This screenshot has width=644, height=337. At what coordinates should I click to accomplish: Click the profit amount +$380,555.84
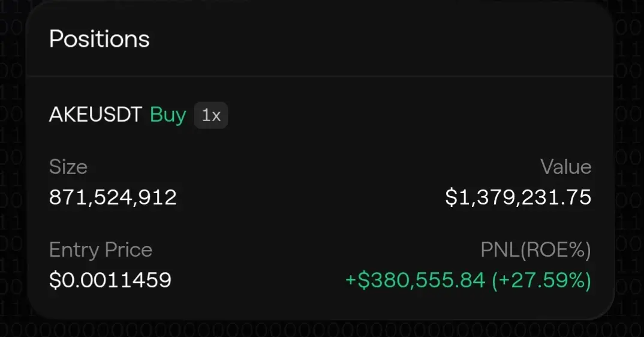click(415, 280)
